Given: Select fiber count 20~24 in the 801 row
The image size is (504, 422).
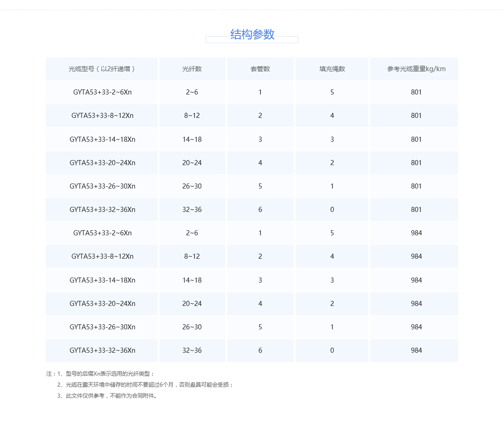Looking at the screenshot, I should [192, 163].
